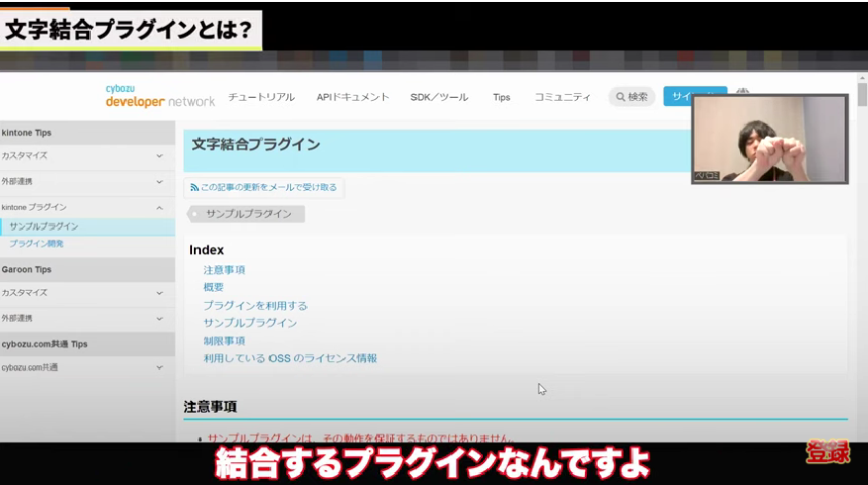The height and width of the screenshot is (485, 868).
Task: Open the SDK/ツール menu
Action: coord(439,97)
